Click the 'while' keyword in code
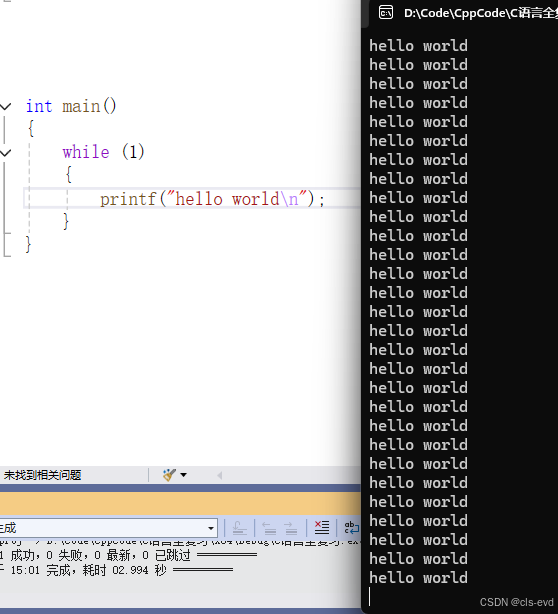The width and height of the screenshot is (558, 614). pyautogui.click(x=86, y=152)
